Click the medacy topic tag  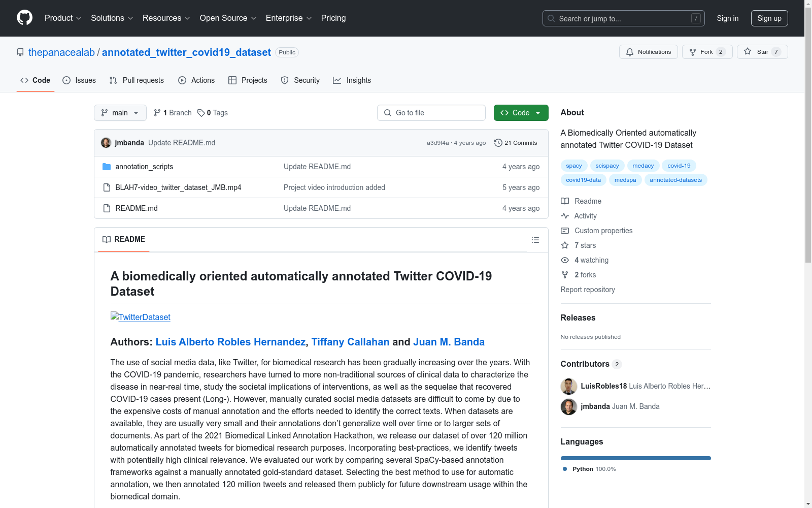pyautogui.click(x=643, y=166)
